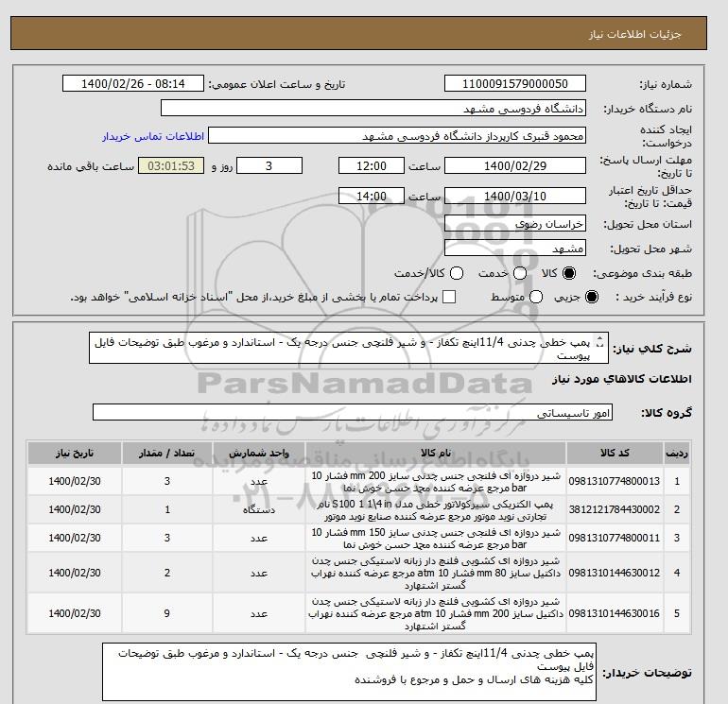Click the تعداد / مقدار column header
728x704 pixels.
[x=167, y=453]
